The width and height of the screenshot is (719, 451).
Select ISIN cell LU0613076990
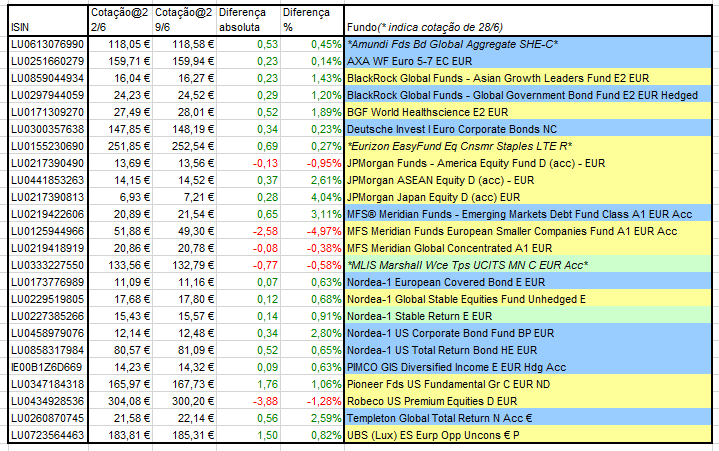pyautogui.click(x=48, y=44)
